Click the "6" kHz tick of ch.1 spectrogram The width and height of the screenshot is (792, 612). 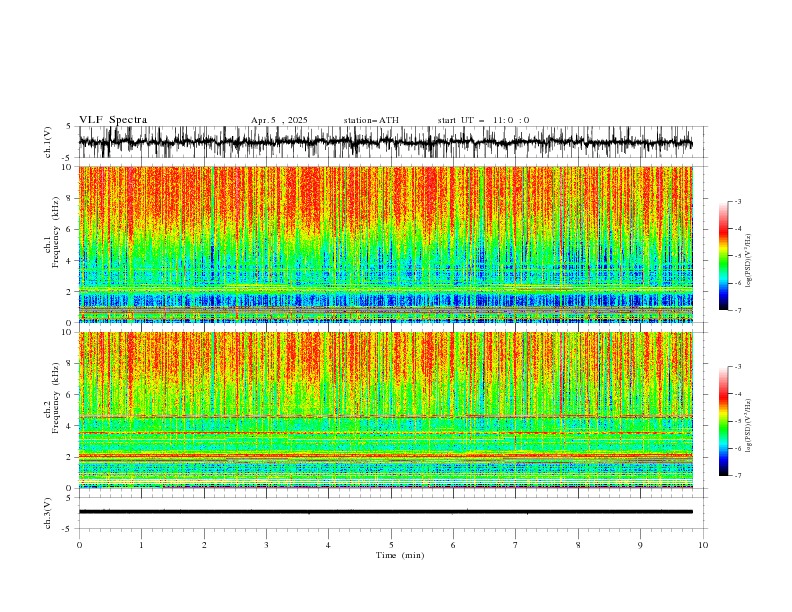click(x=70, y=229)
